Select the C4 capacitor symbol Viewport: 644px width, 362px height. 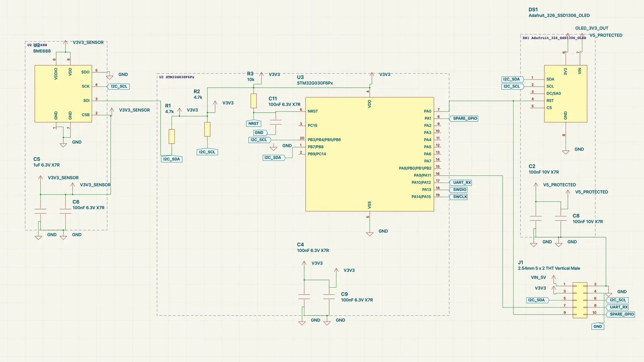304,297
